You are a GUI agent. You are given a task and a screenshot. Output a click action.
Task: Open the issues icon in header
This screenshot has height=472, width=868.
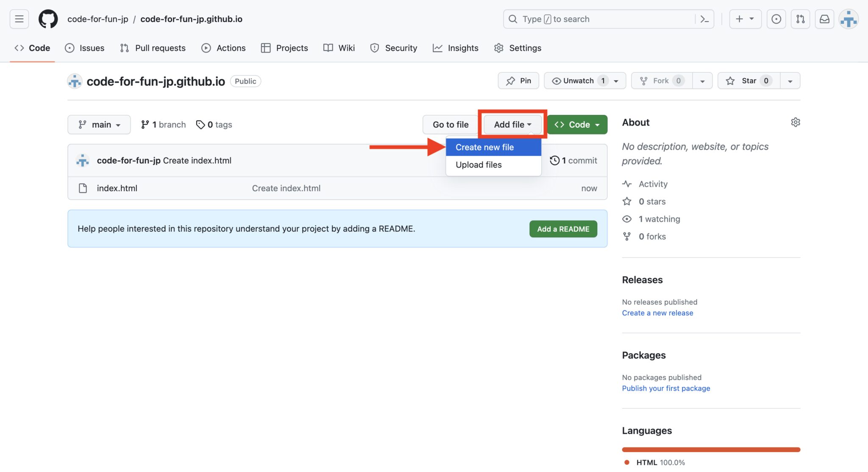click(776, 19)
